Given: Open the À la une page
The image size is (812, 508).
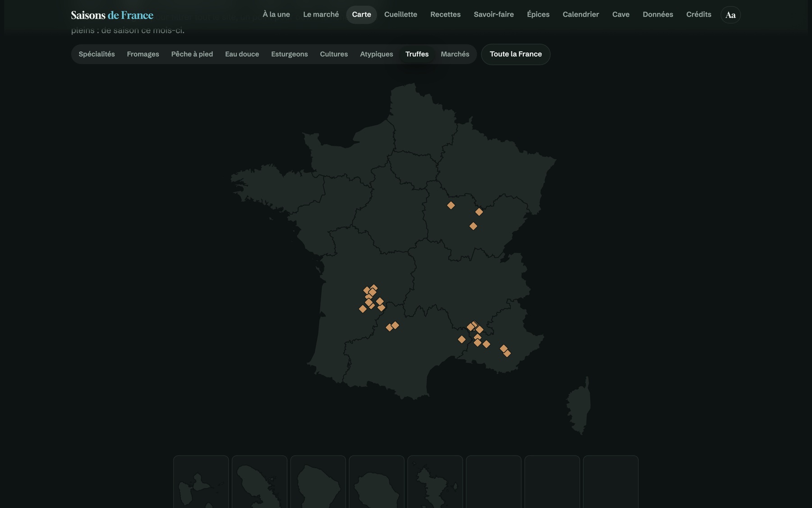Looking at the screenshot, I should click(276, 14).
